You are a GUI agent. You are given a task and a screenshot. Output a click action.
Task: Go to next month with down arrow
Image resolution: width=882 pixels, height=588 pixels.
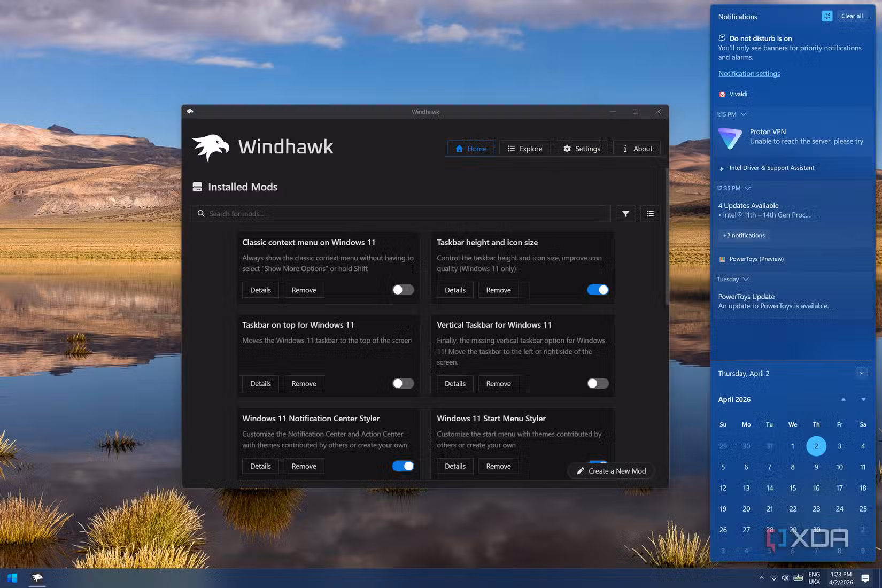(x=863, y=399)
